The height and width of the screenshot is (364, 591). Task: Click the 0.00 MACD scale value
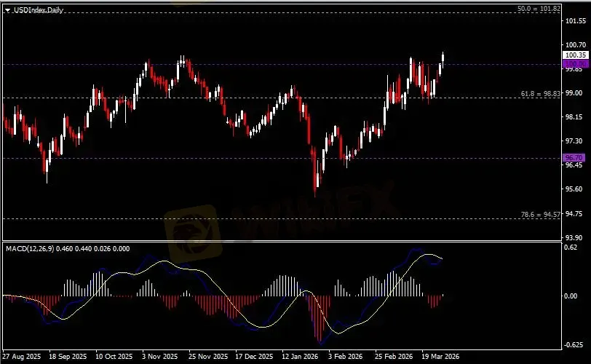pyautogui.click(x=571, y=296)
